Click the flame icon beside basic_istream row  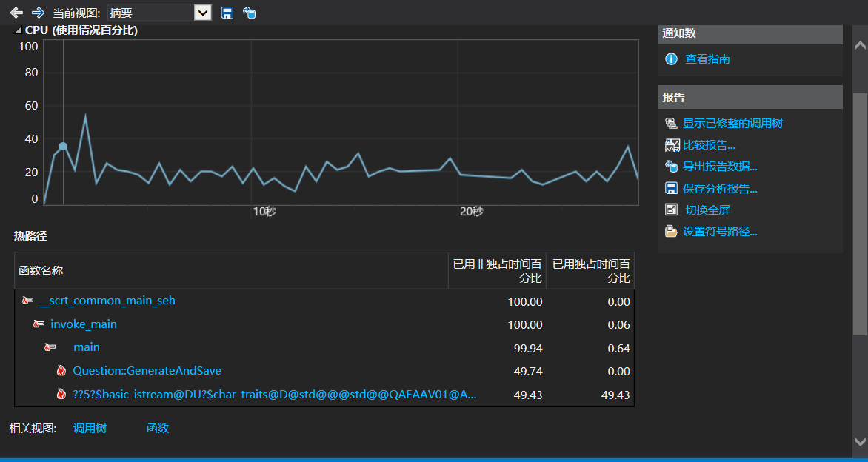point(61,394)
